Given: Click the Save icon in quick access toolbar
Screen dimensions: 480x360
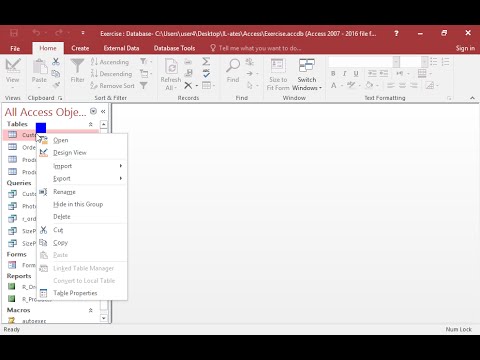Looking at the screenshot, I should tap(14, 33).
